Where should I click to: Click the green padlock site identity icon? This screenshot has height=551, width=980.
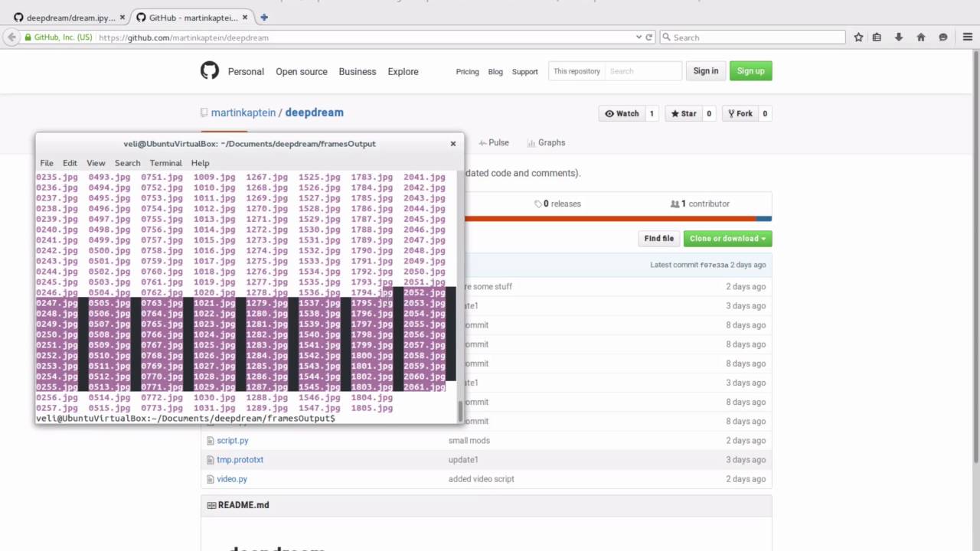[28, 37]
